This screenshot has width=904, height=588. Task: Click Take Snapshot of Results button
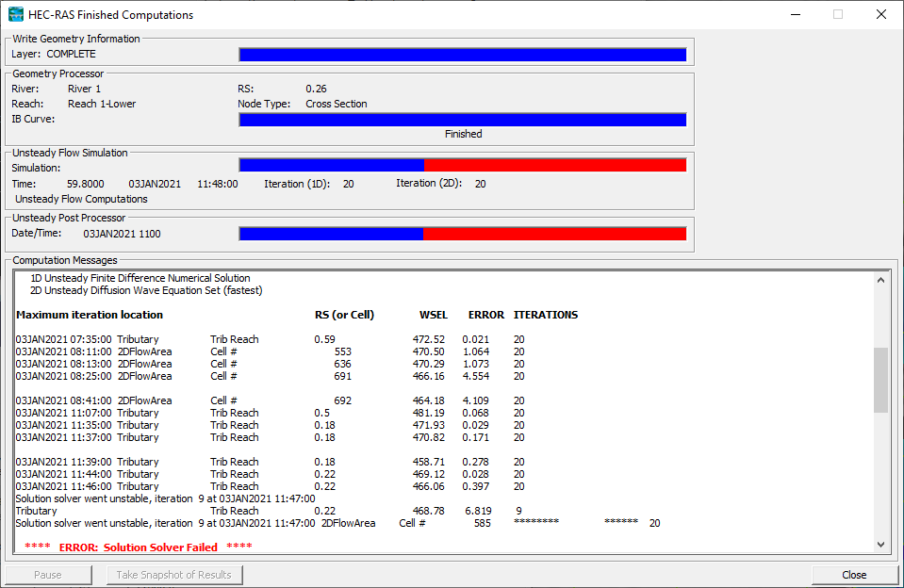pos(174,575)
